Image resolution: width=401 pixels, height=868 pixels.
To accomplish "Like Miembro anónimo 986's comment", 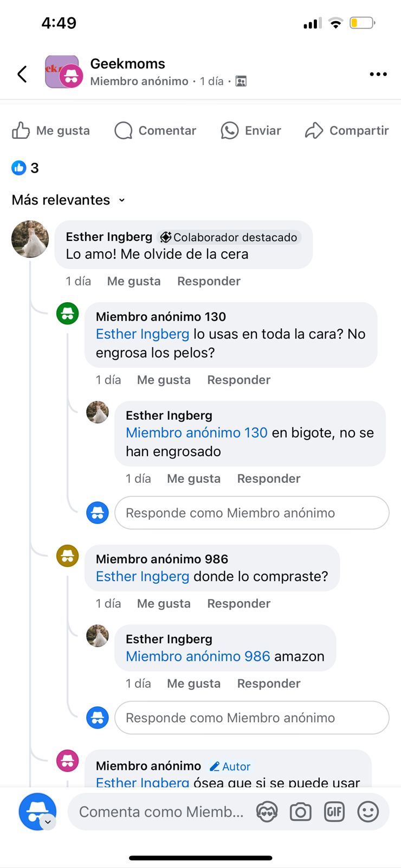I will point(164,604).
